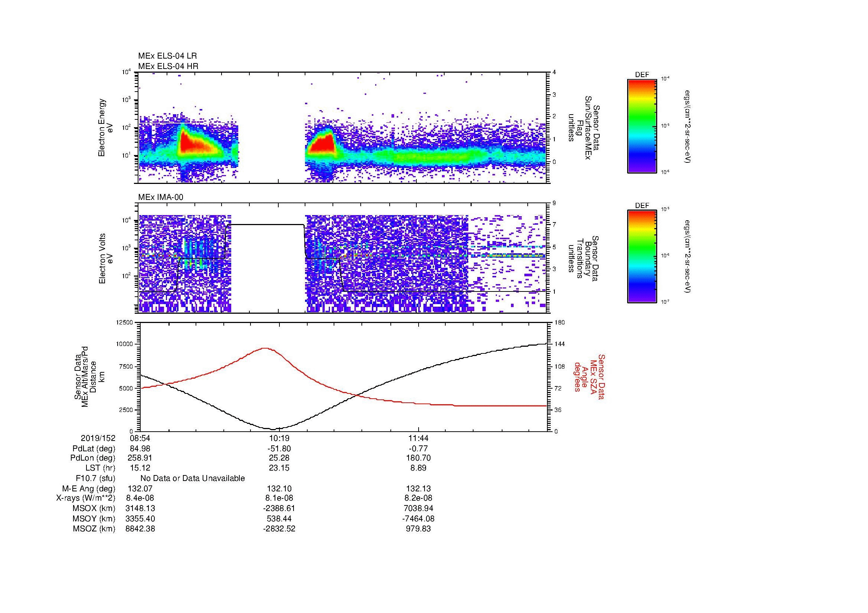Click MSOY value 3355.40
The image size is (868, 613).
[140, 518]
